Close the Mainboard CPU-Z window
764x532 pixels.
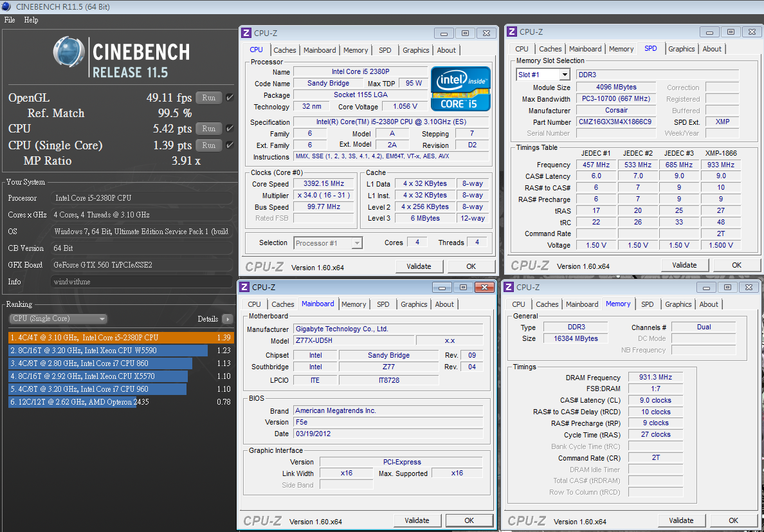pyautogui.click(x=484, y=287)
